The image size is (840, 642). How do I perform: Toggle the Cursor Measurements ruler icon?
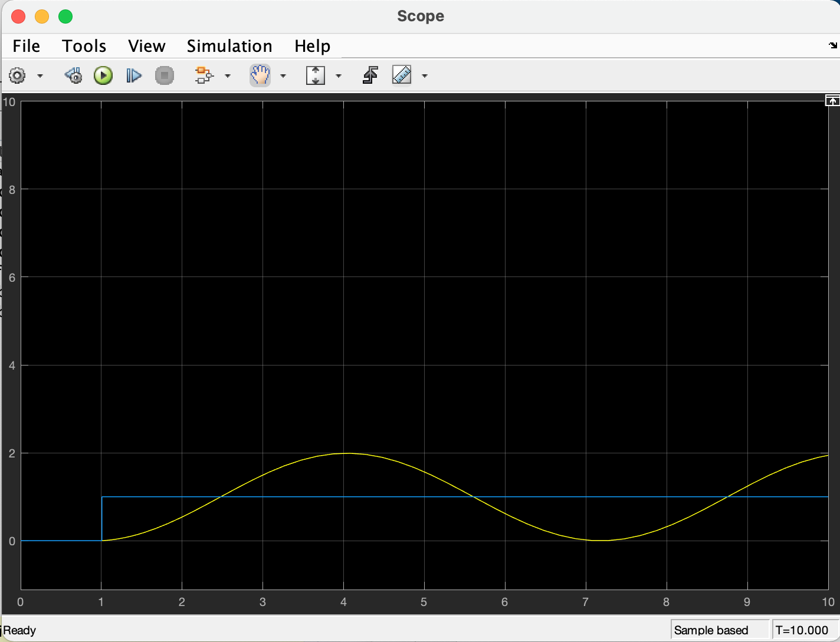coord(402,75)
